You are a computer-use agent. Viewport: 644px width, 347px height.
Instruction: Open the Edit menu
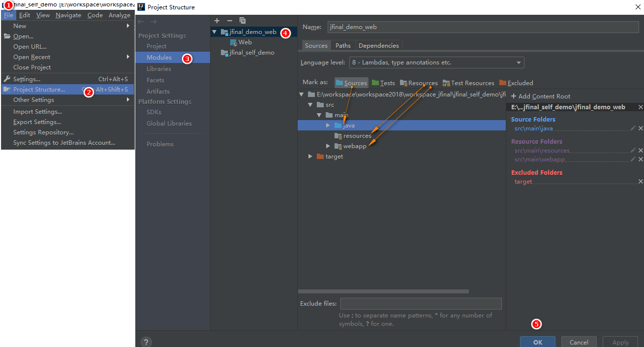[x=25, y=15]
